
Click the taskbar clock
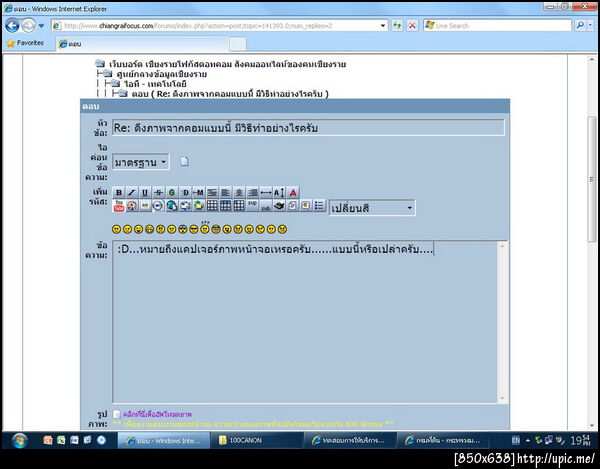(x=580, y=440)
